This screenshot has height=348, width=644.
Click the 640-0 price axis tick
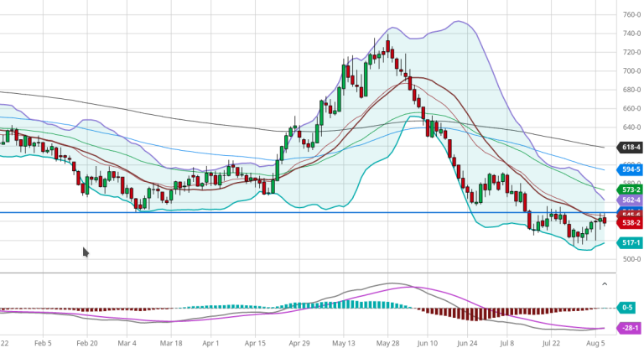[x=631, y=127]
